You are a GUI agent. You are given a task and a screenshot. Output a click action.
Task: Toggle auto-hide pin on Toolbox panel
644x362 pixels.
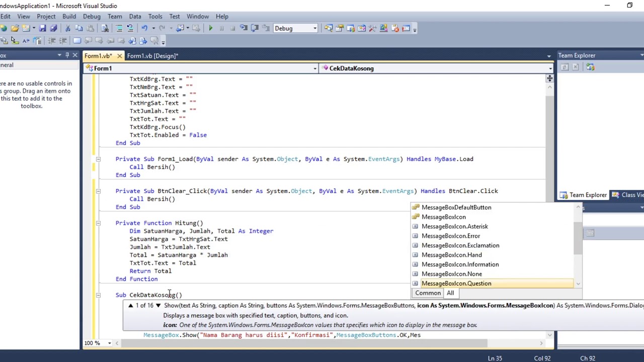click(x=67, y=55)
